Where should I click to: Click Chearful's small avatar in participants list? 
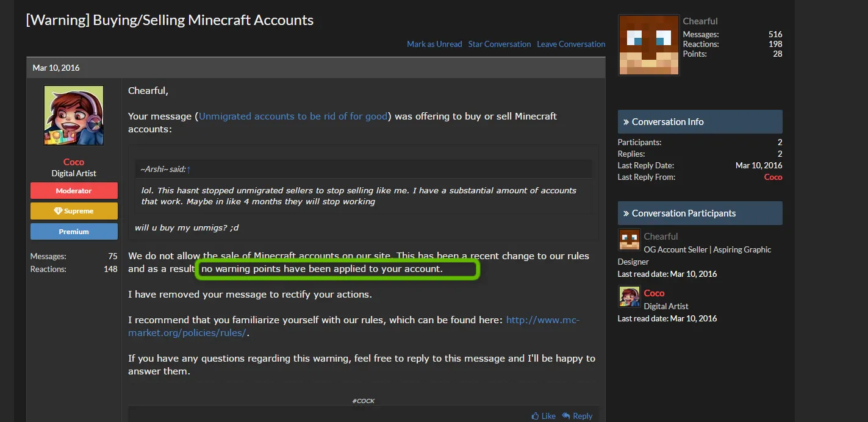[629, 240]
